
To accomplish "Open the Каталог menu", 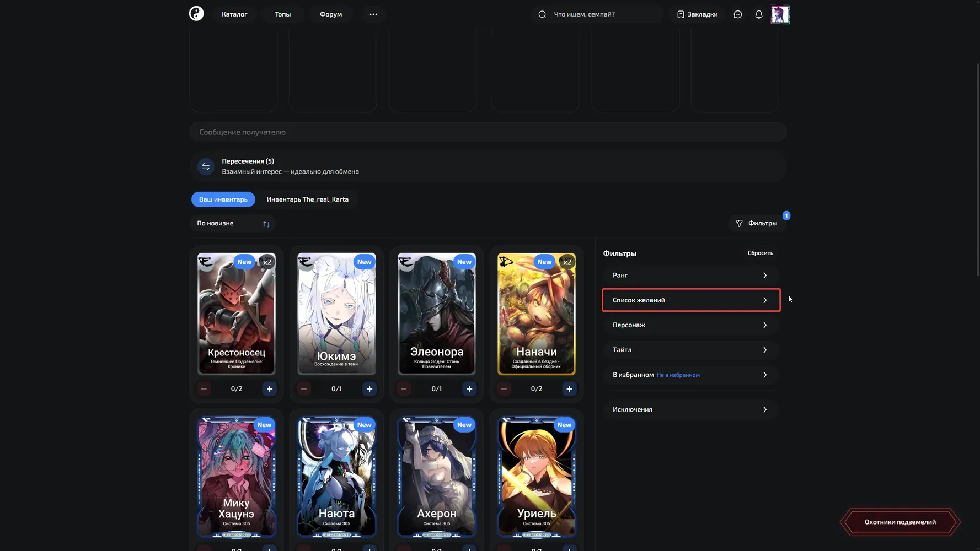I will [x=234, y=14].
